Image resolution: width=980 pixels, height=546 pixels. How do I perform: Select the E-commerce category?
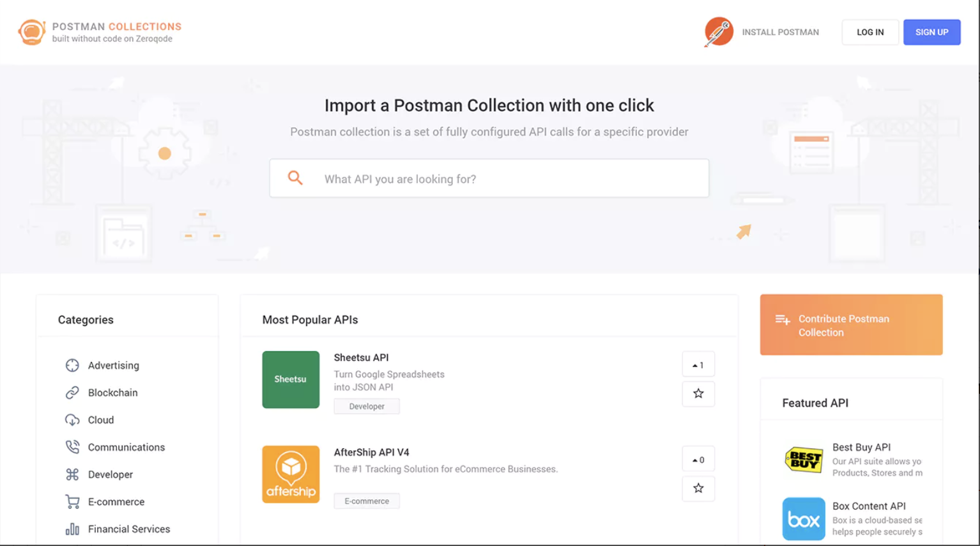pyautogui.click(x=116, y=502)
